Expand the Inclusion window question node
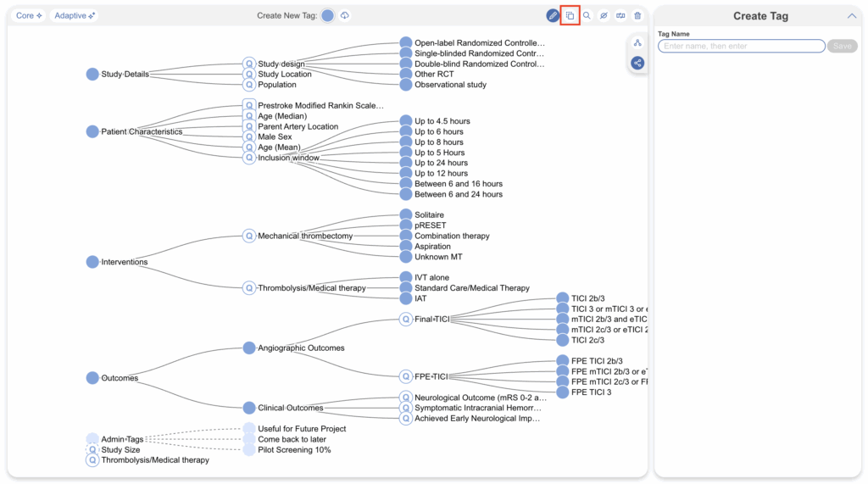Image resolution: width=868 pixels, height=484 pixels. (x=249, y=158)
